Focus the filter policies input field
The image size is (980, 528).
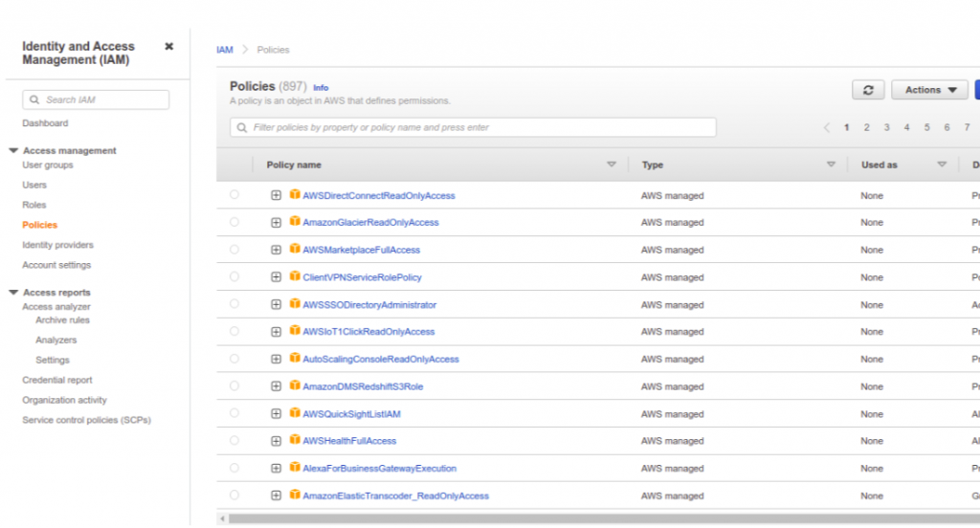[473, 127]
